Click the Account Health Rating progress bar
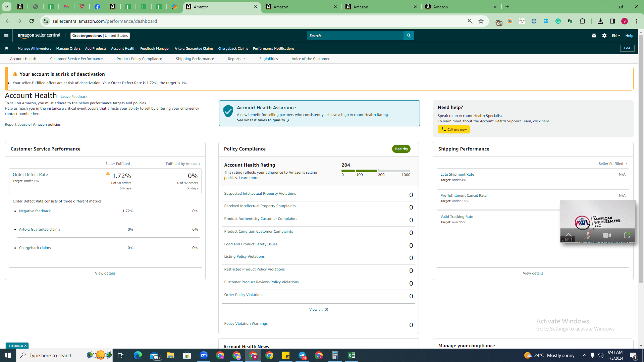644x362 pixels. [376, 171]
